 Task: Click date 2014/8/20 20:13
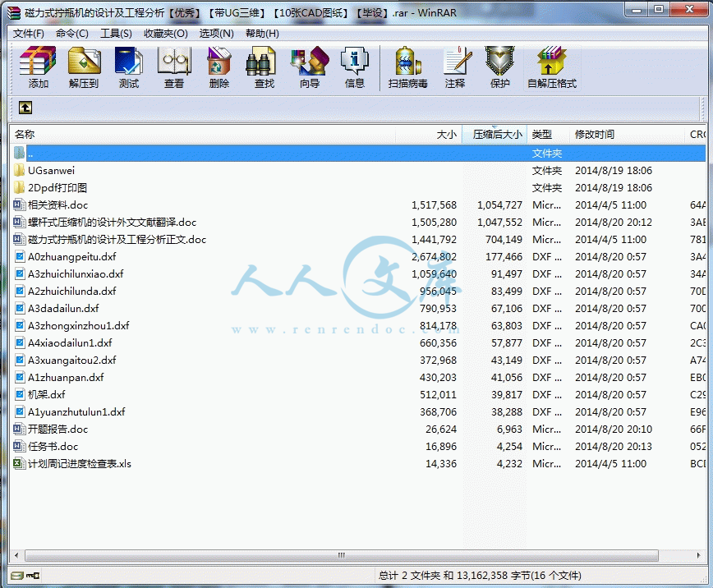click(614, 447)
